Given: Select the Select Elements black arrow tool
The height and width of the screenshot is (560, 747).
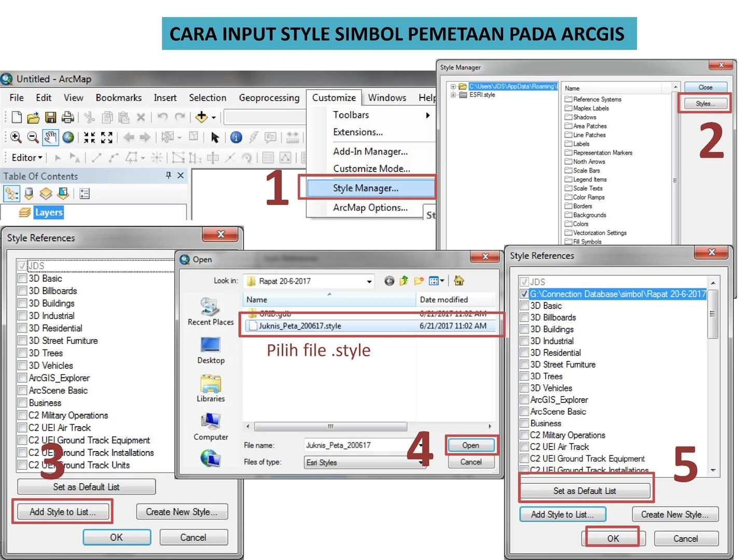Looking at the screenshot, I should 215,137.
